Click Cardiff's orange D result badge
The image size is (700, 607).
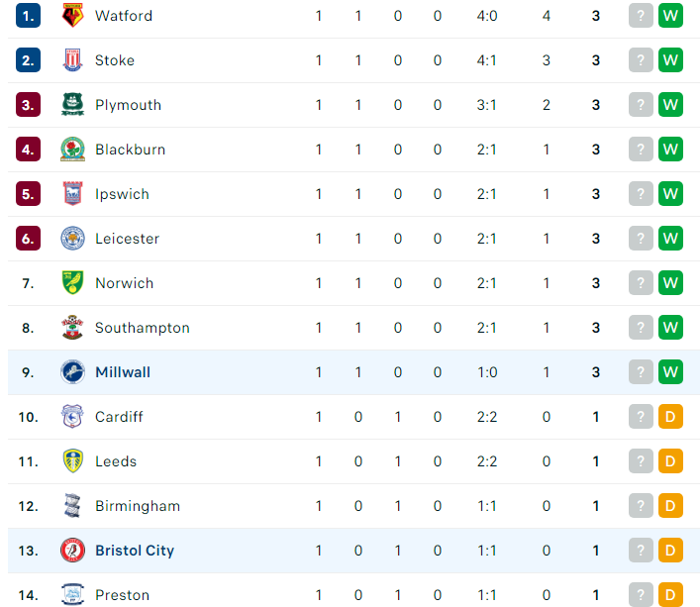click(670, 417)
